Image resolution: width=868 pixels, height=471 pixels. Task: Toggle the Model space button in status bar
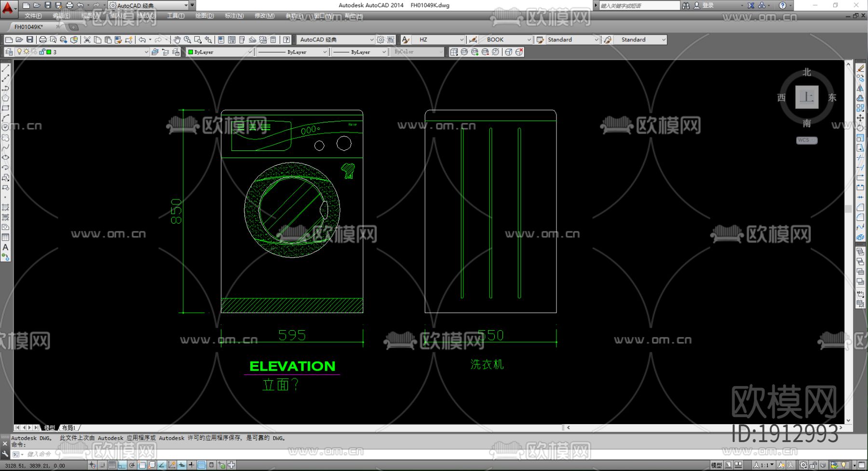(x=717, y=465)
